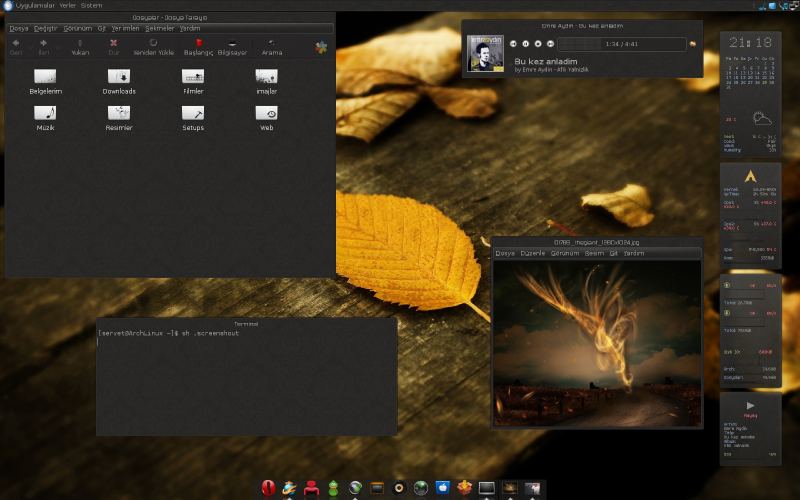Open the Yerler panel menu

(x=69, y=5)
